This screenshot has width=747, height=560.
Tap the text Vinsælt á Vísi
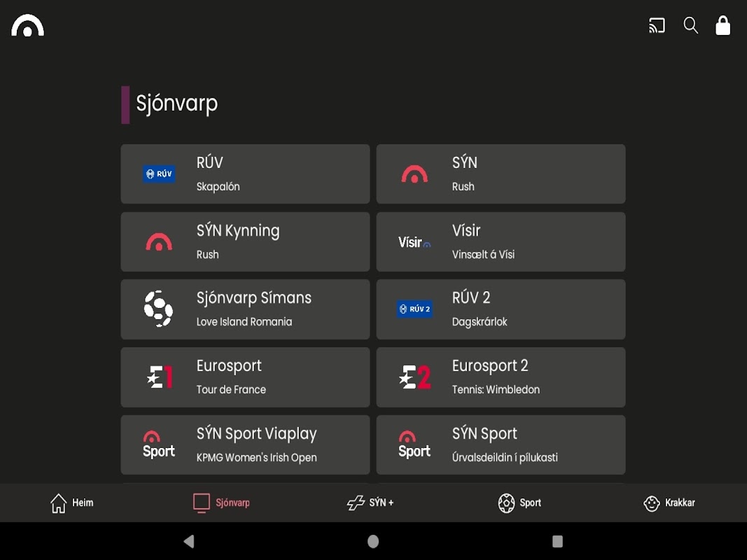point(483,254)
